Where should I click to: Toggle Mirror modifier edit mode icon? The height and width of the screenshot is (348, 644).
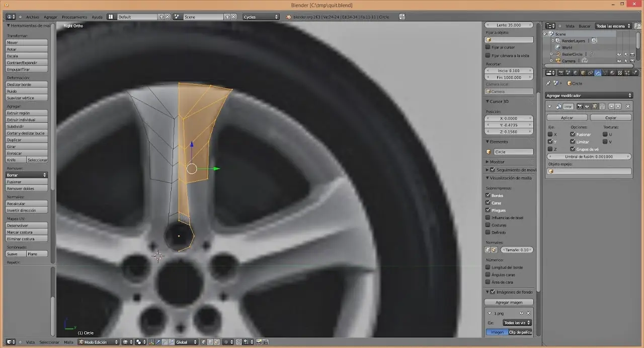(x=594, y=106)
